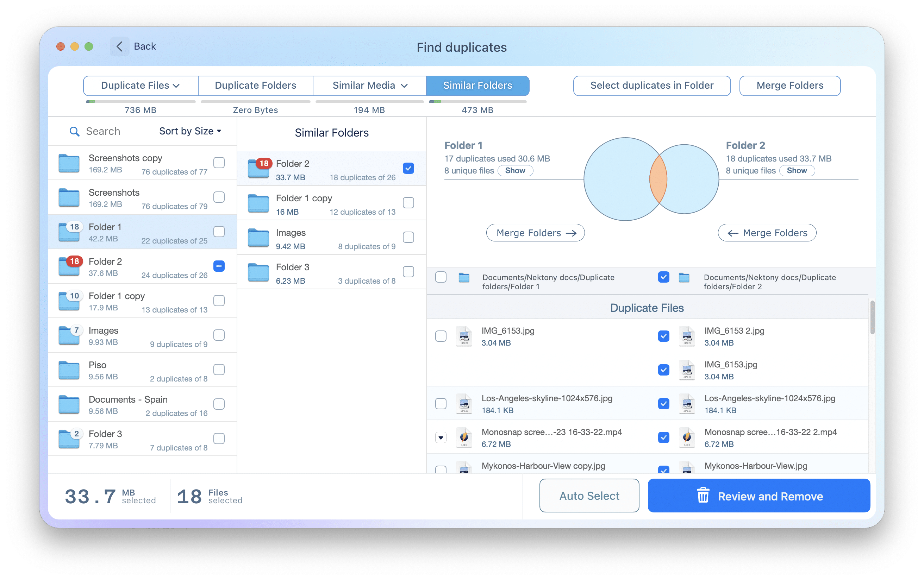
Task: Open the Duplicate Files tab
Action: pos(141,86)
